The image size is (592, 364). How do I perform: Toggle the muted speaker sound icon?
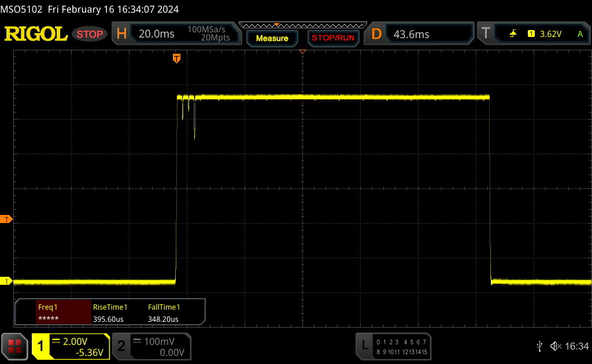pos(556,346)
